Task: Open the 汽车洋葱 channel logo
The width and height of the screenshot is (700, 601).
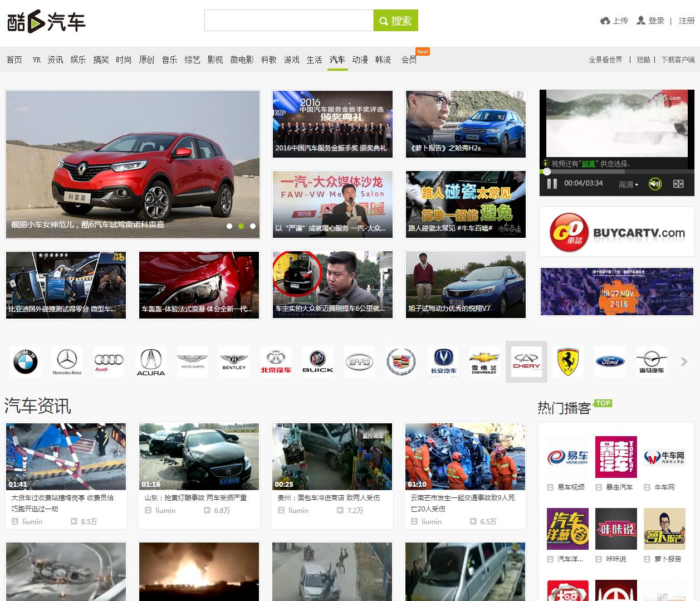Action: coord(567,529)
